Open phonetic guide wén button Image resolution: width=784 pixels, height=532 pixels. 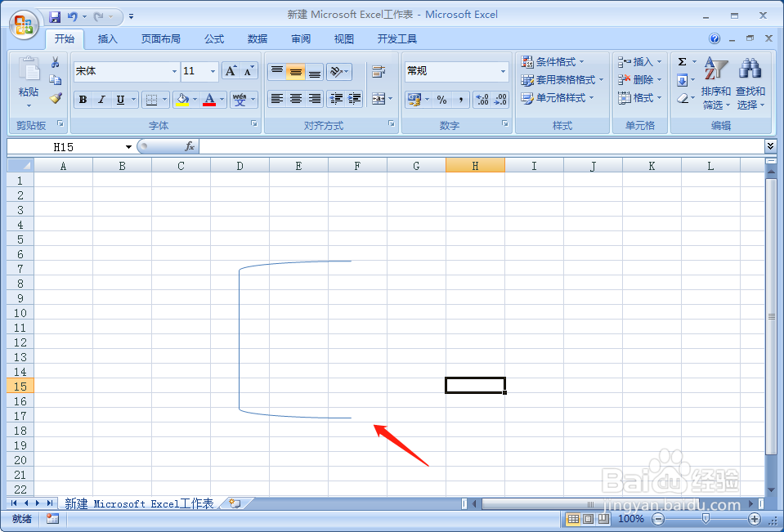pyautogui.click(x=240, y=100)
